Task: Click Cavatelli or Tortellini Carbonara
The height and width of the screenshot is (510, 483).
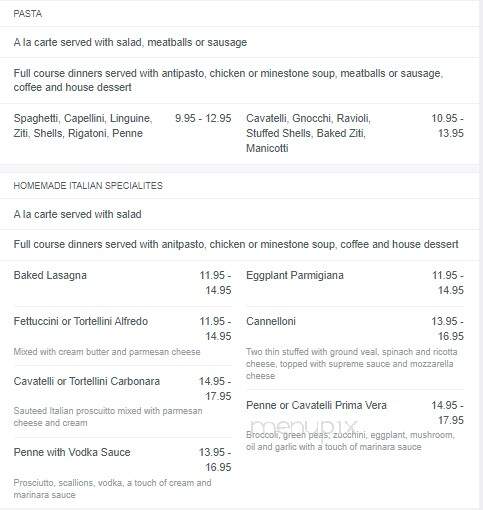Action: [87, 381]
